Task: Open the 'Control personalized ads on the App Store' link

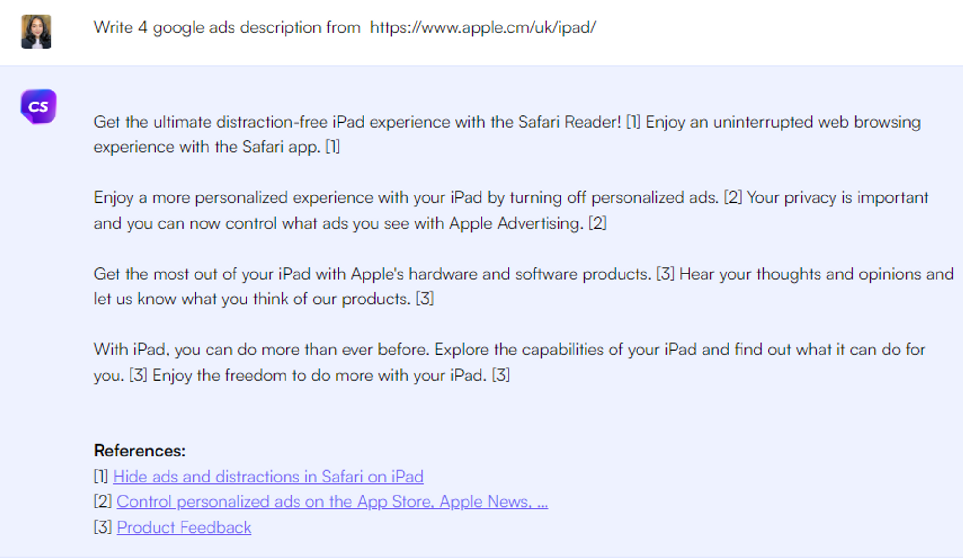Action: 332,502
